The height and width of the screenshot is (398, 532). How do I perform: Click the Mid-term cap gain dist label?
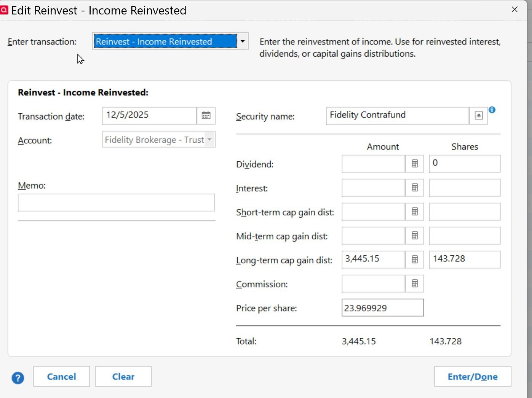click(x=282, y=236)
